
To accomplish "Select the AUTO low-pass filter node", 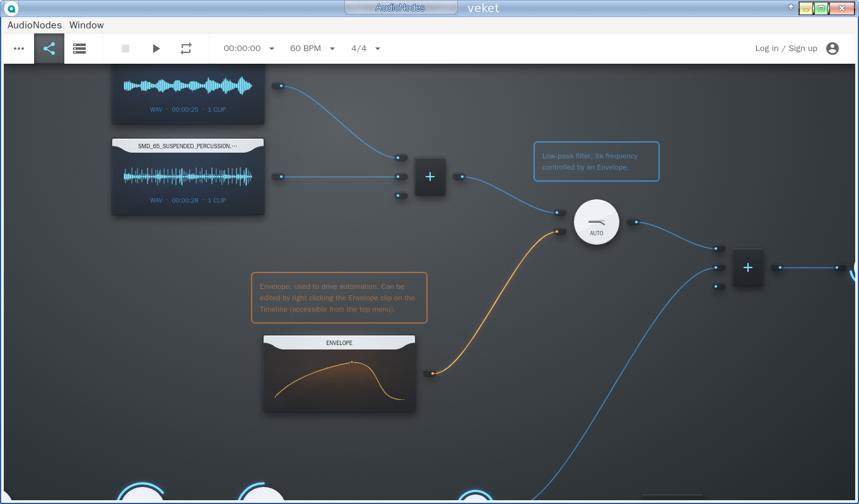I will 597,222.
